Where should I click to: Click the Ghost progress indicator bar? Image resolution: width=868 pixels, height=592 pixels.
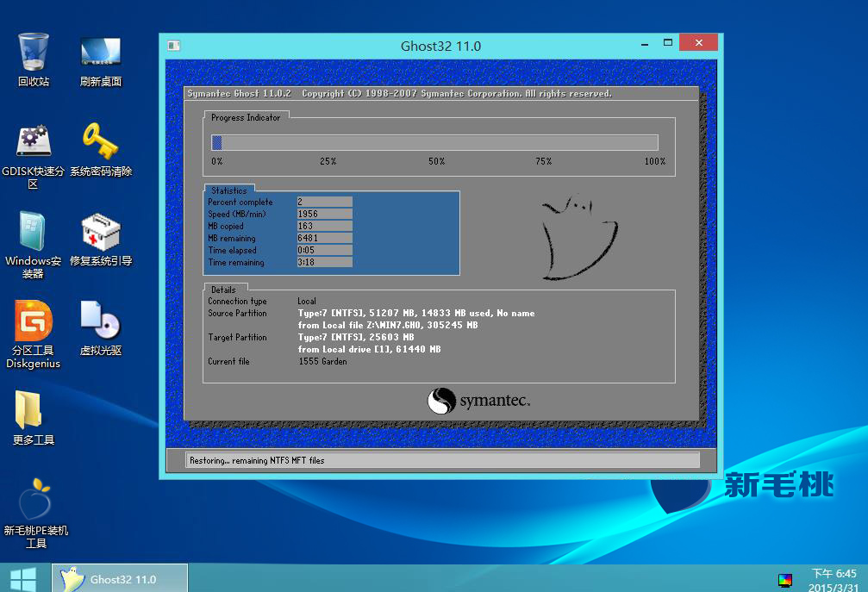pos(434,143)
